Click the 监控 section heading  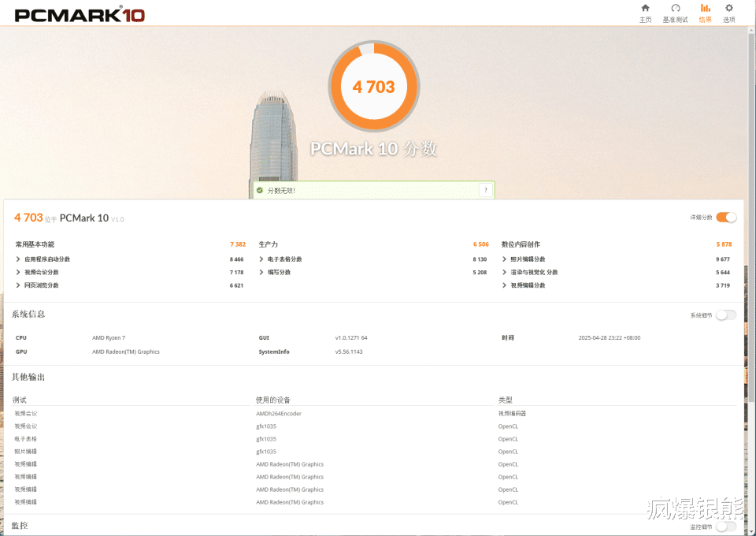coord(20,526)
